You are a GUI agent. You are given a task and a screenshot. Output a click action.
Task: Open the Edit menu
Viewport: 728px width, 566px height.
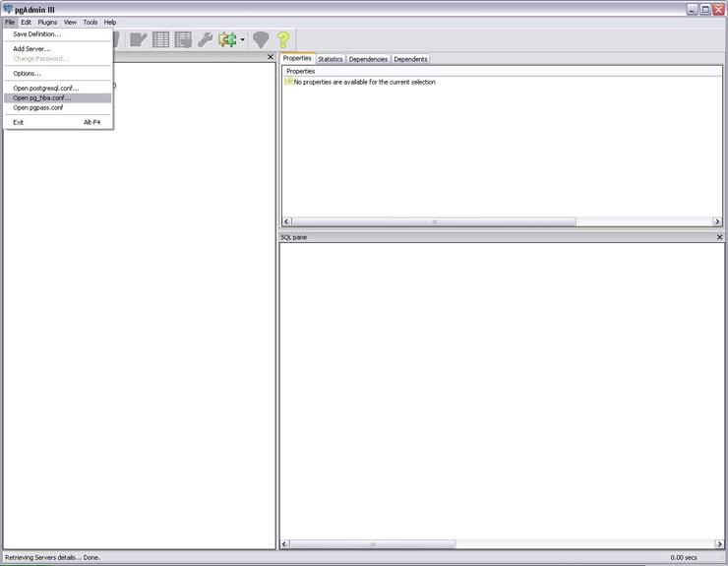coord(26,22)
